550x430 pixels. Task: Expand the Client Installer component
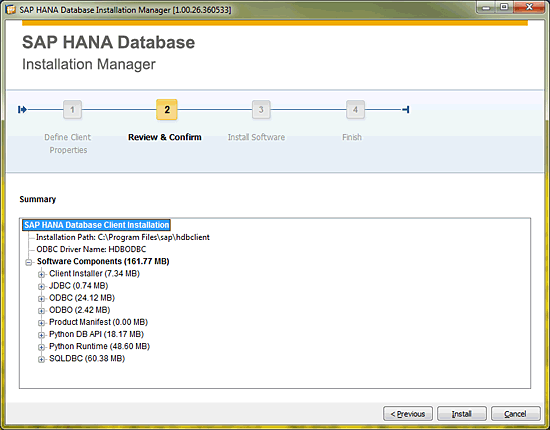pos(41,274)
